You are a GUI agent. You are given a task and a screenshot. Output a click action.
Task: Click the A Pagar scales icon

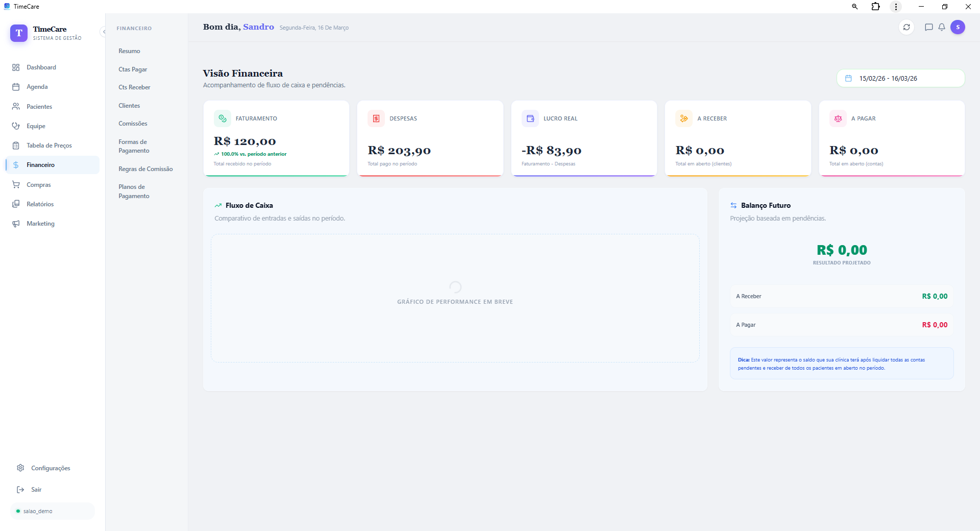(x=838, y=118)
